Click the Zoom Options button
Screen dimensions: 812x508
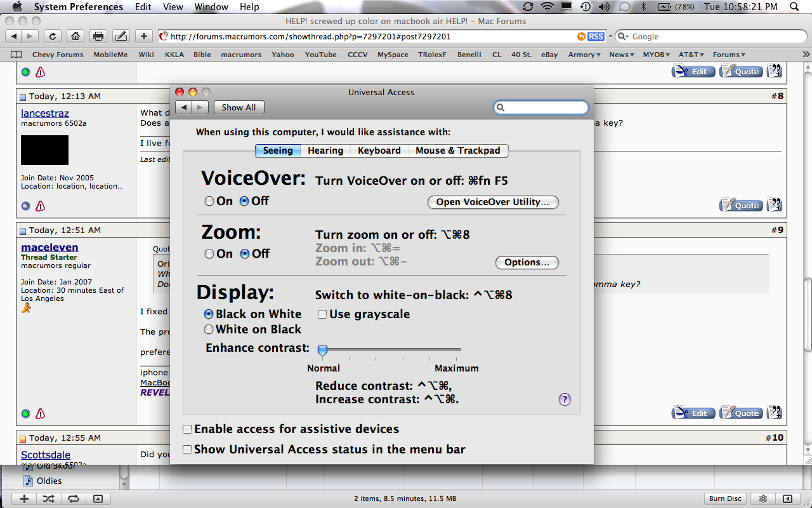[527, 262]
